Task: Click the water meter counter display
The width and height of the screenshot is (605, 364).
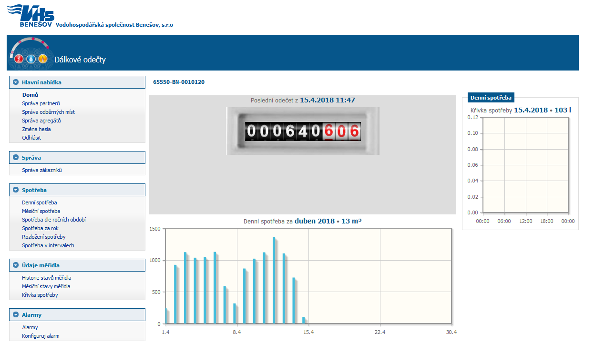Action: tap(302, 131)
